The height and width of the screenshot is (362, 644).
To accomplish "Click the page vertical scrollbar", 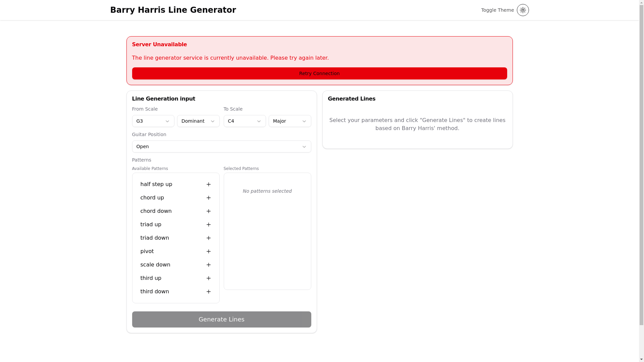I will (x=641, y=164).
